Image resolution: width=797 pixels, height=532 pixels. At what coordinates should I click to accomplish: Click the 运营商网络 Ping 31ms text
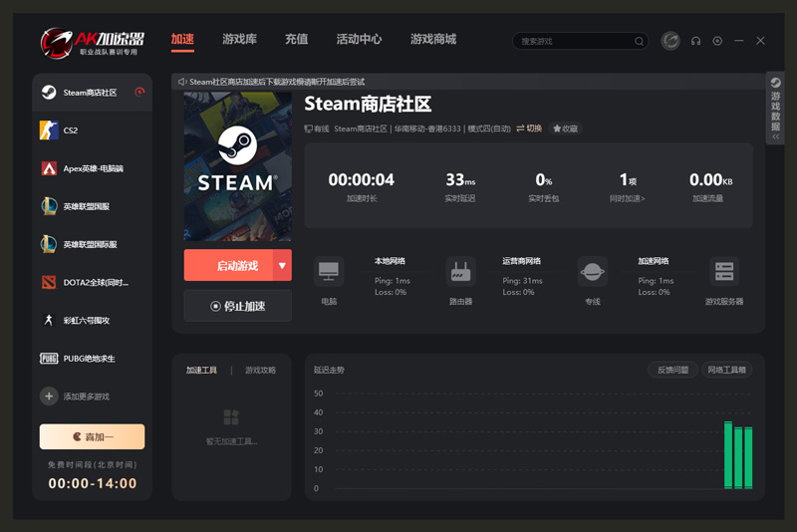[x=522, y=281]
